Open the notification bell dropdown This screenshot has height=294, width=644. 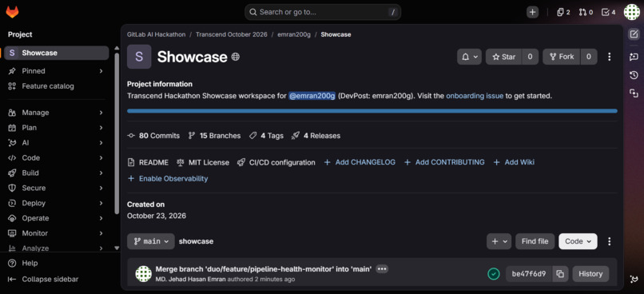tap(469, 57)
